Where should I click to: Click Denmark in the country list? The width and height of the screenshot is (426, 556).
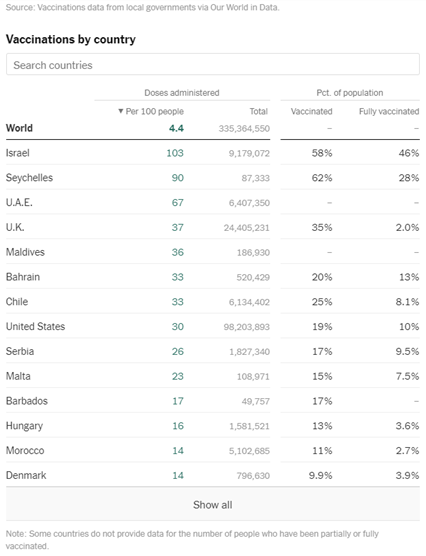coord(26,475)
